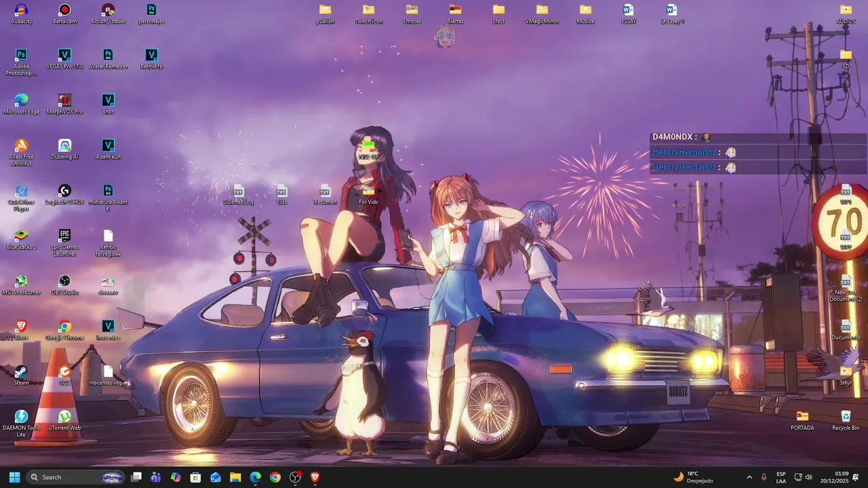Show hidden system tray icons chevron
The height and width of the screenshot is (488, 868).
(x=749, y=477)
